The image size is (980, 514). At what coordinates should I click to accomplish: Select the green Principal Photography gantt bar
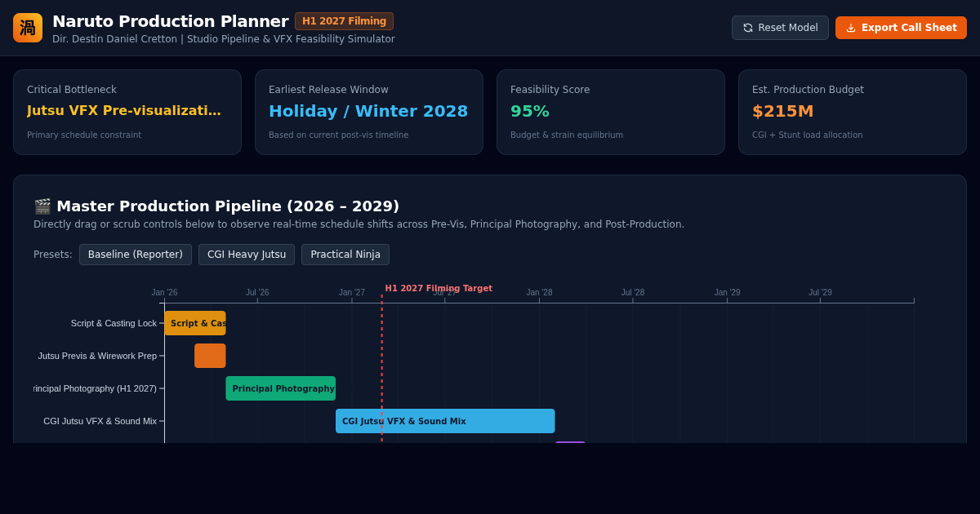click(x=281, y=388)
